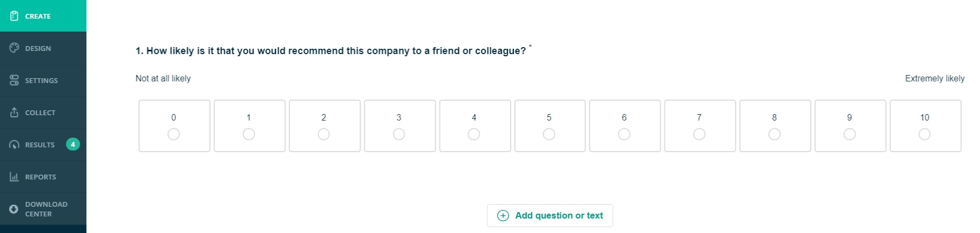Click the Results gauge icon

(x=14, y=145)
